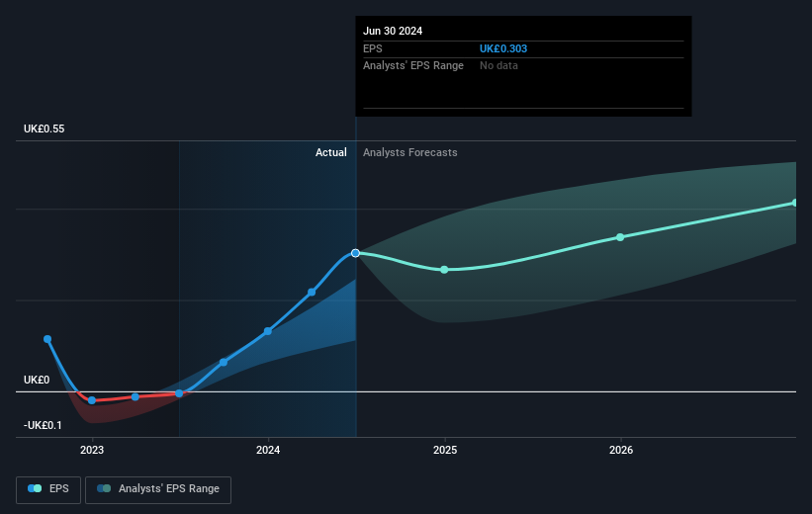Click the 'Actual' section label
The width and height of the screenshot is (812, 514).
click(331, 152)
